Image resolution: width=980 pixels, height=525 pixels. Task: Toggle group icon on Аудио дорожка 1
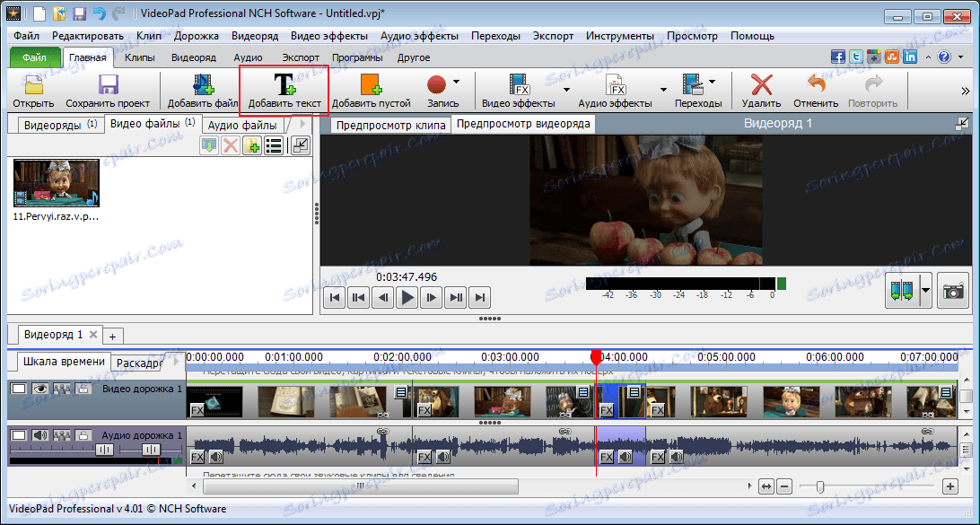(x=61, y=435)
